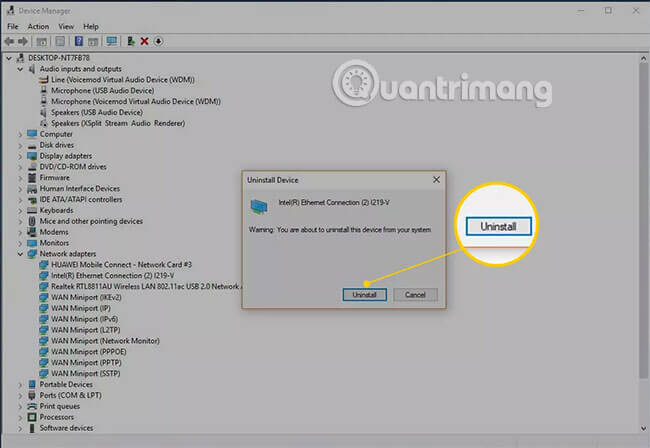The height and width of the screenshot is (448, 650).
Task: Expand the Processors category
Action: [20, 418]
